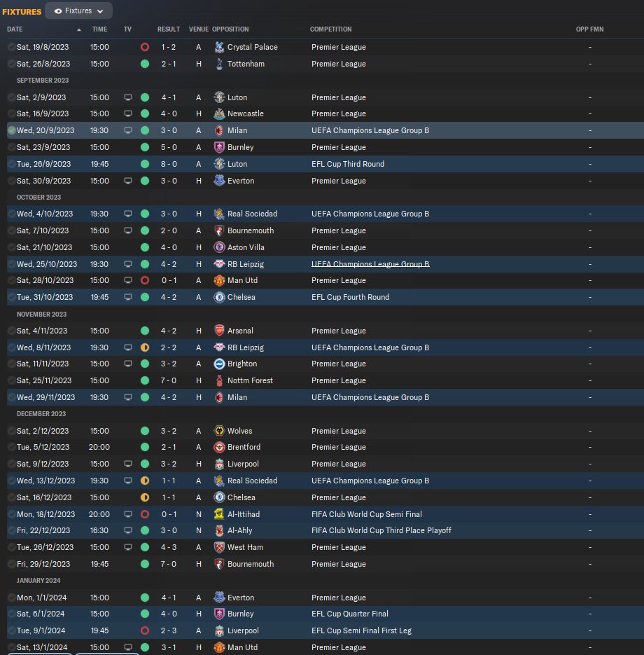Toggle the checkmark on Sat 19/8/2023 row
Viewport: 644px width, 655px height.
point(11,47)
